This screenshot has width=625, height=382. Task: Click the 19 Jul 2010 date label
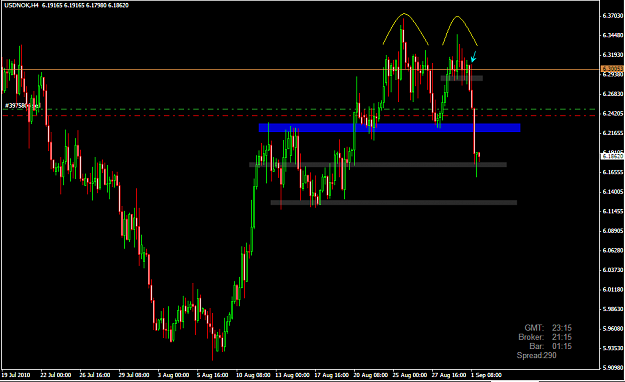click(16, 375)
